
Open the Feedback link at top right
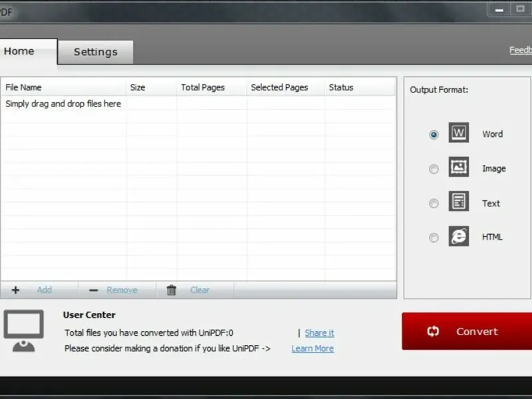pyautogui.click(x=521, y=51)
